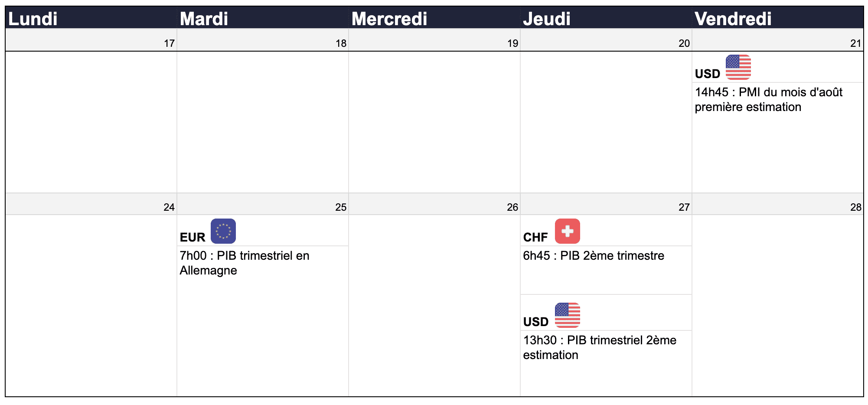Click day number 28

pos(856,207)
